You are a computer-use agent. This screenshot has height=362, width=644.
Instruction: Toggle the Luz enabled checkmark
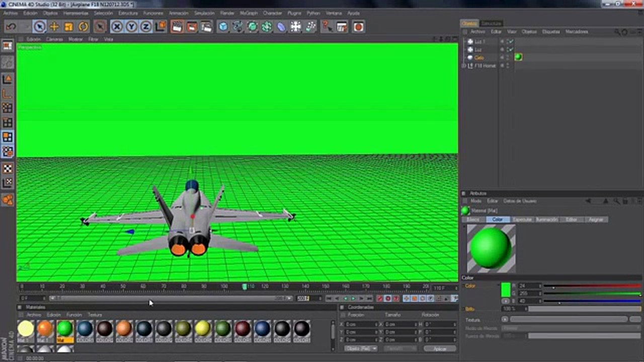511,50
